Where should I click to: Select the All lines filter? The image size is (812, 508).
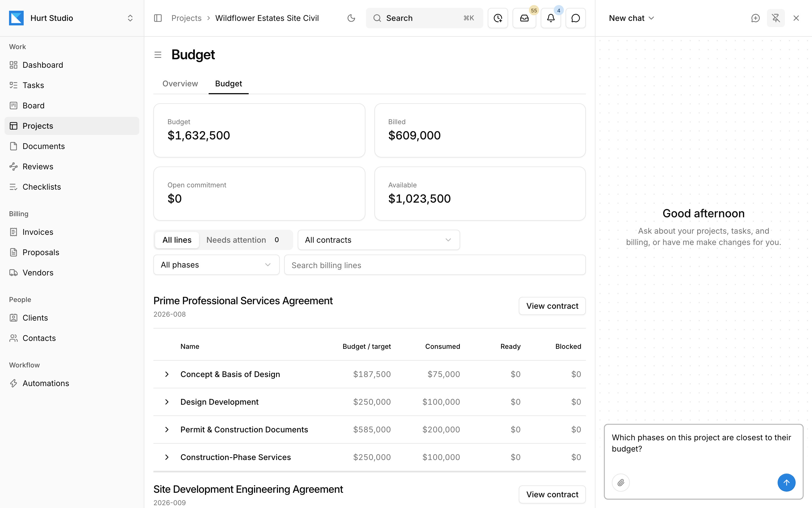coord(177,240)
